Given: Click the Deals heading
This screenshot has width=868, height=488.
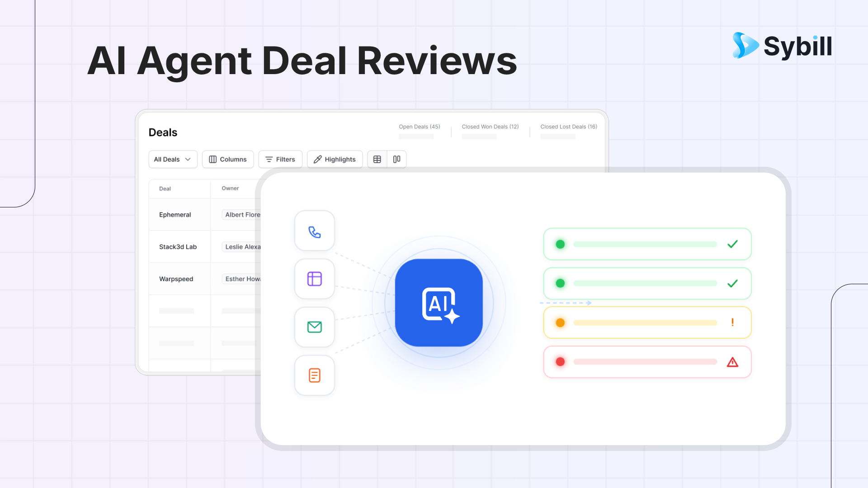Looking at the screenshot, I should 163,132.
